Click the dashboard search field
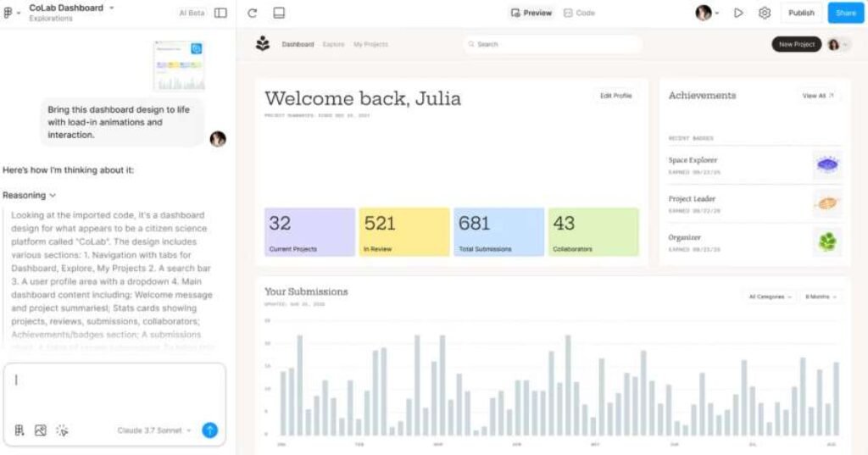 point(553,44)
